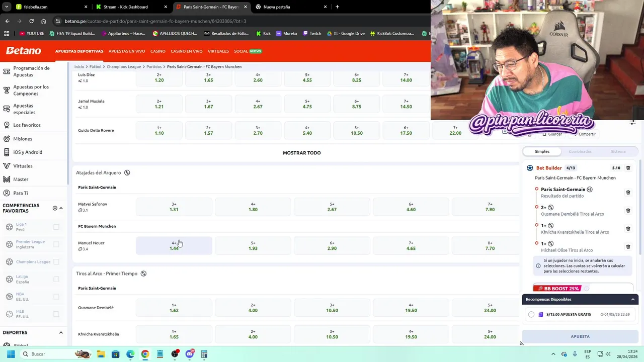Remove Paris Saint-Germain match result selection
The height and width of the screenshot is (362, 644).
coord(628,193)
